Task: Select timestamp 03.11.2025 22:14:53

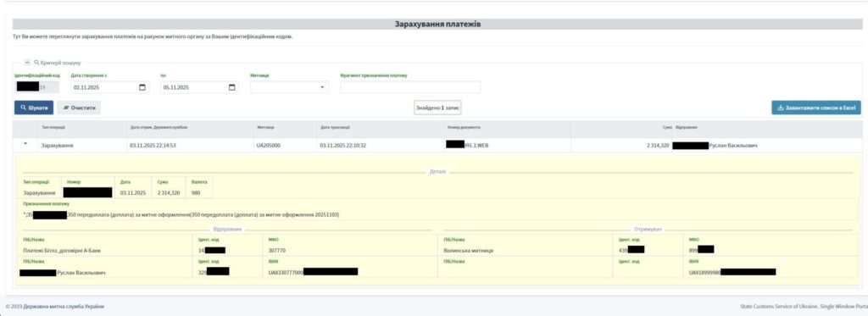Action: 153,145
